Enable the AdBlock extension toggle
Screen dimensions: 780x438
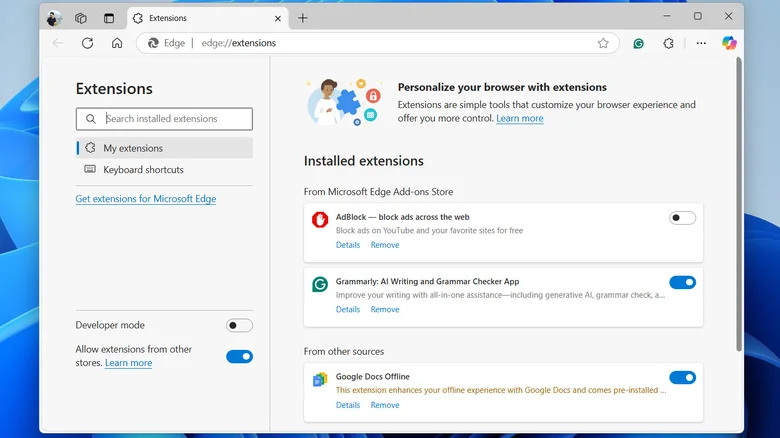[682, 218]
